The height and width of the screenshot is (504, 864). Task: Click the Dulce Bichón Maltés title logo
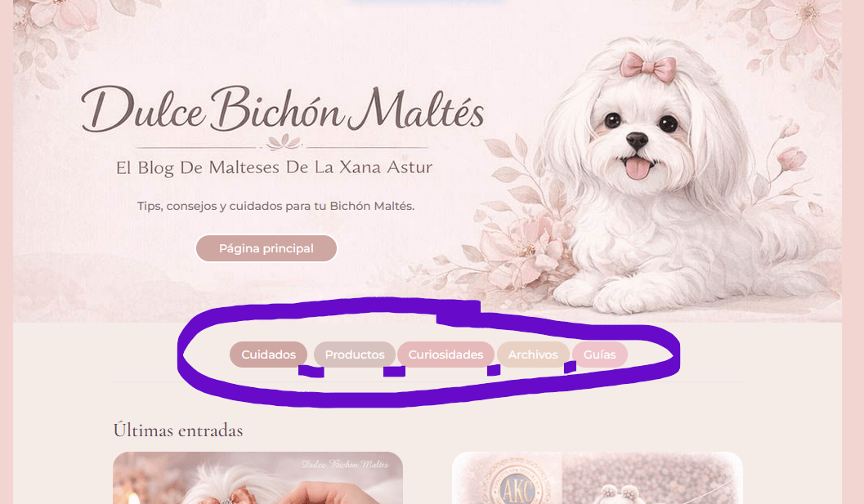coord(283,109)
